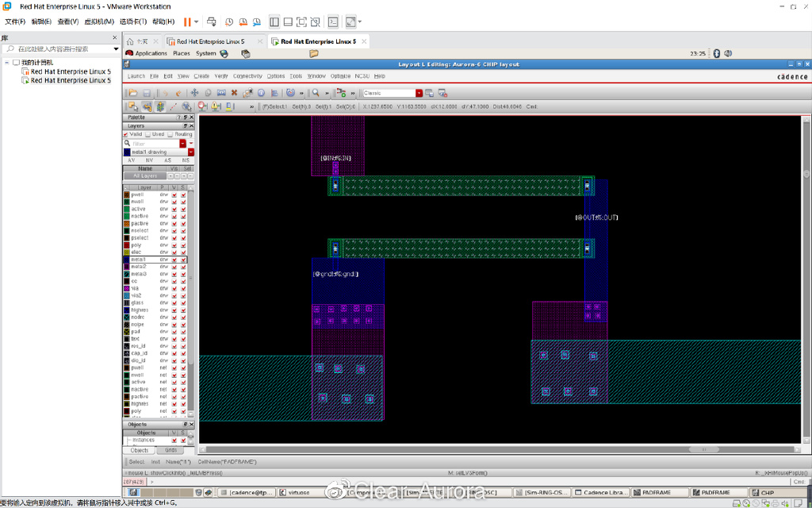The image size is (812, 508).
Task: Click the VMware pause virtual machine icon
Action: coord(187,21)
